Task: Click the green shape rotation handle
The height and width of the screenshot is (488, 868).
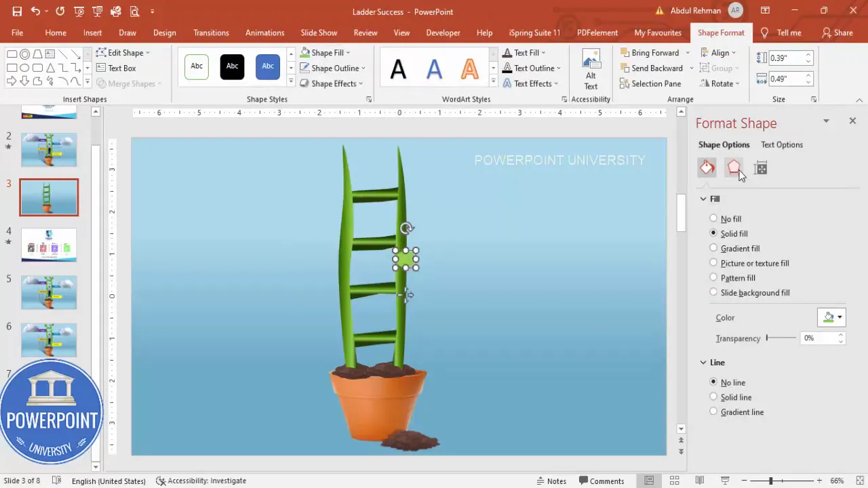Action: [x=406, y=228]
